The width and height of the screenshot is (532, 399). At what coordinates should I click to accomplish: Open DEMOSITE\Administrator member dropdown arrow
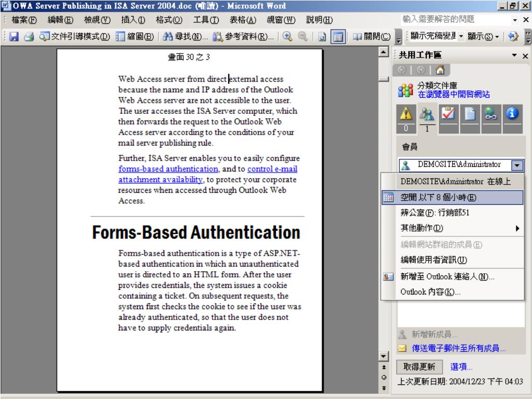click(517, 165)
